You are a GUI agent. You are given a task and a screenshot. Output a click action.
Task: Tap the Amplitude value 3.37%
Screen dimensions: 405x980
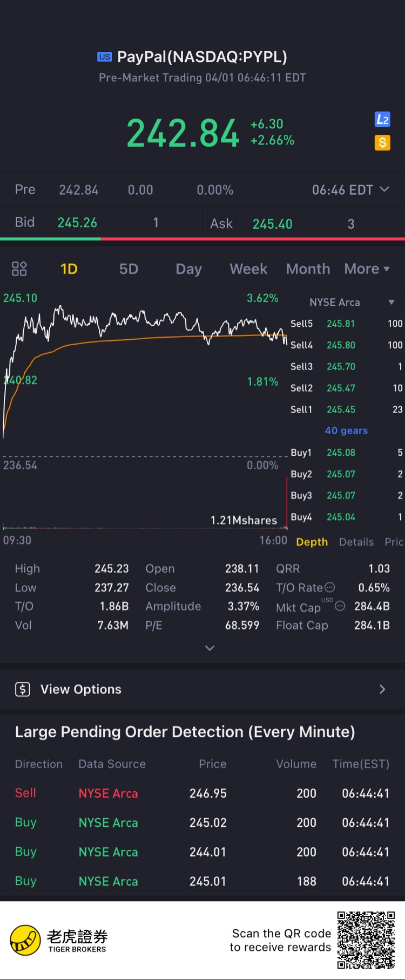pos(243,606)
